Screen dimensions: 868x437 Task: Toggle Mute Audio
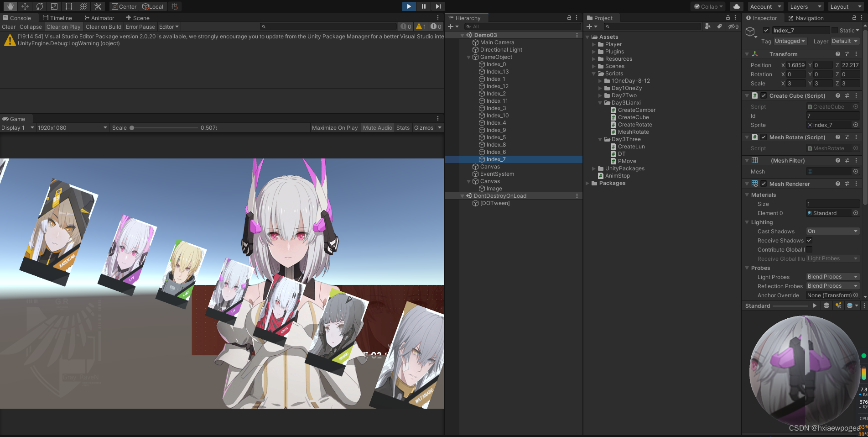[x=378, y=128]
